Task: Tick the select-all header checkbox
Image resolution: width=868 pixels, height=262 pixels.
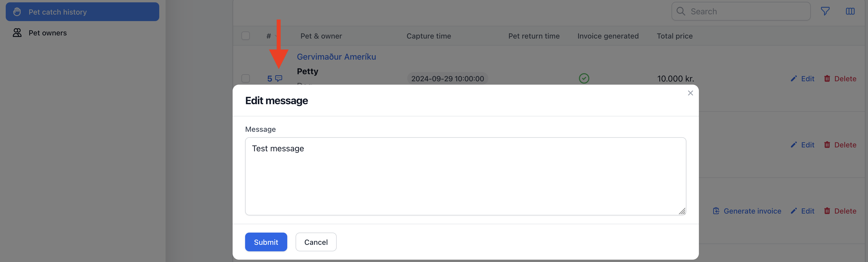Action: [x=246, y=36]
